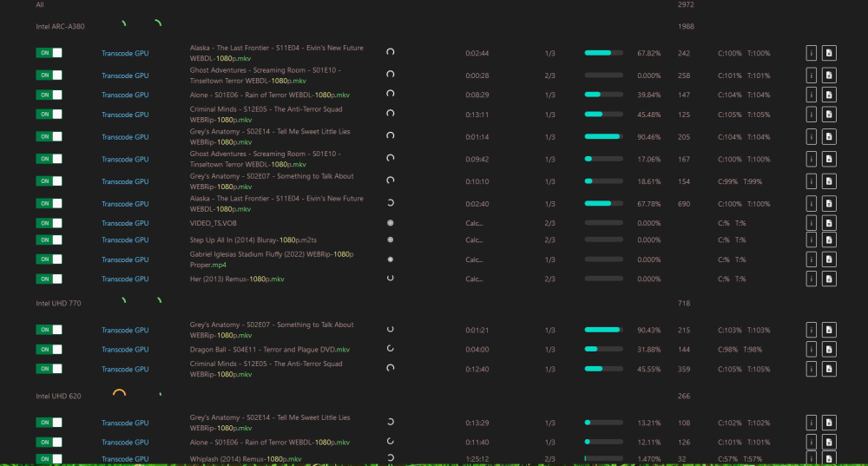Disable worker for VIDEO_TS.VOB

49,223
